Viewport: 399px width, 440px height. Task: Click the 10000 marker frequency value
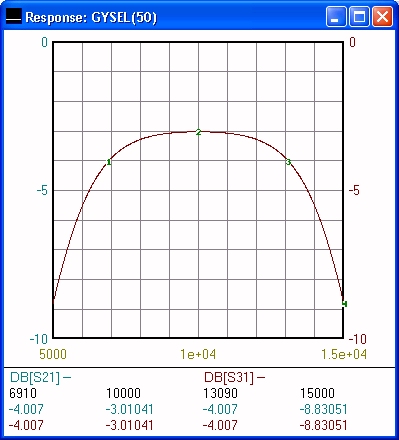(x=123, y=393)
